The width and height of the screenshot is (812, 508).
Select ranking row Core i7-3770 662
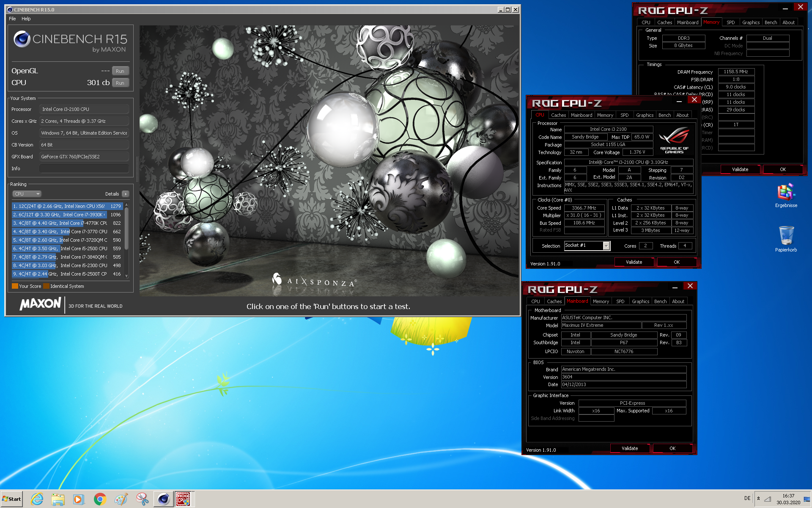[x=67, y=232]
